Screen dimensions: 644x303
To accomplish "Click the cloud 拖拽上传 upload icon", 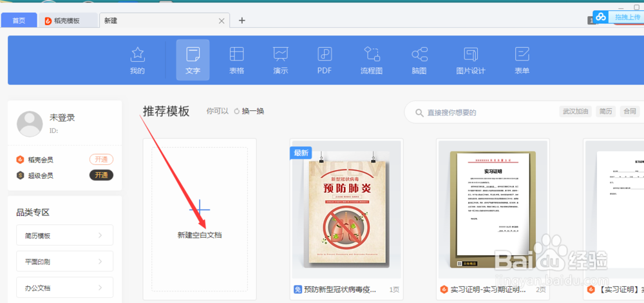I will (601, 17).
